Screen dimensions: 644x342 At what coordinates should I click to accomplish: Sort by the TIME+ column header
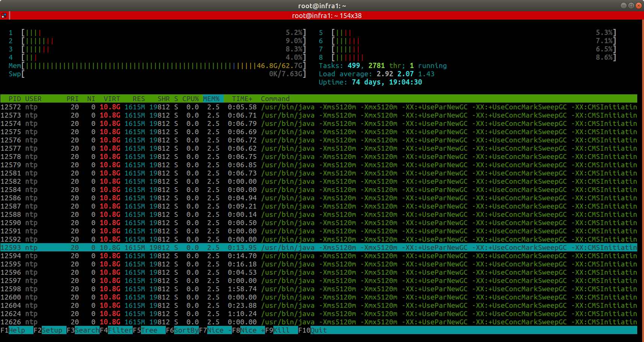point(242,99)
